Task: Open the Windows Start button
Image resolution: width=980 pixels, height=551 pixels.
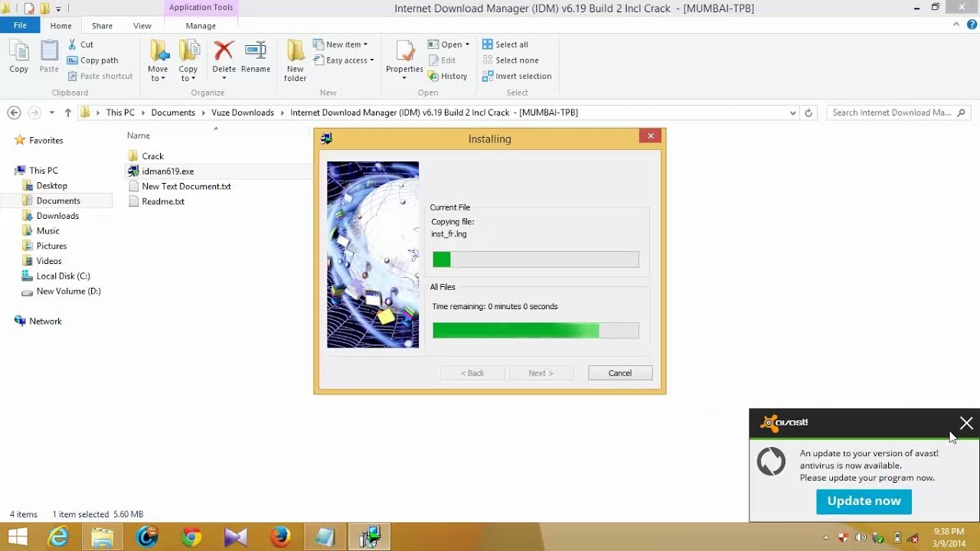Action: 18,537
